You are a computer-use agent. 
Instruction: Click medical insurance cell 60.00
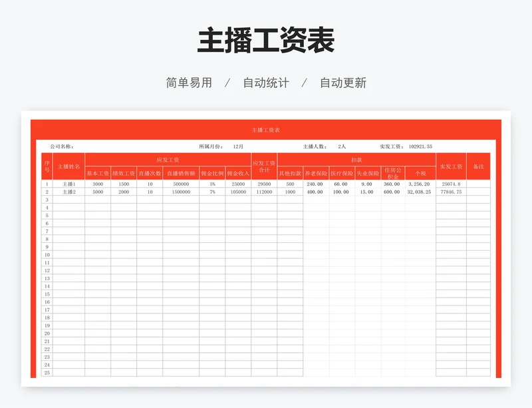pyautogui.click(x=342, y=184)
